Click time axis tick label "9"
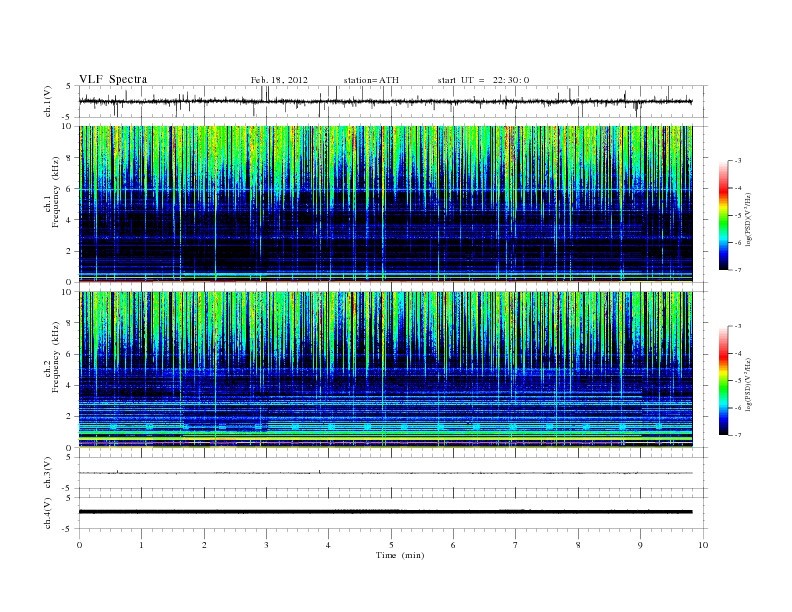The height and width of the screenshot is (612, 792). (640, 545)
